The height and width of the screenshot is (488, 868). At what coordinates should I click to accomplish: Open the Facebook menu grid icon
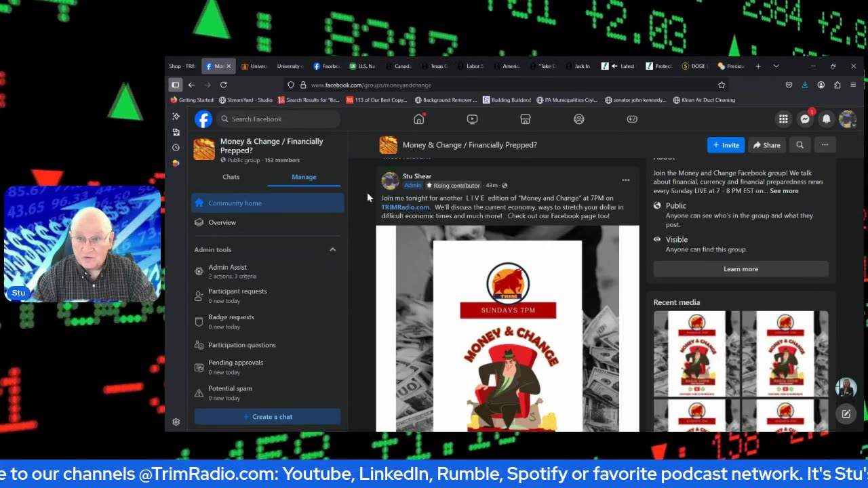783,119
